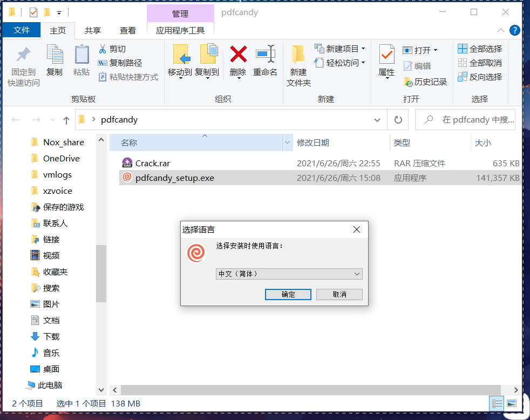Switch to the Home (主页) tab

point(58,30)
